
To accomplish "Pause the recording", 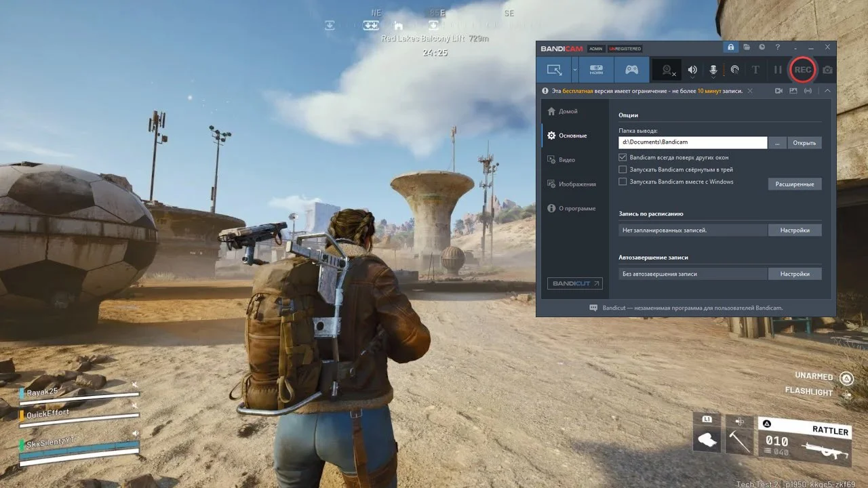I will point(778,70).
